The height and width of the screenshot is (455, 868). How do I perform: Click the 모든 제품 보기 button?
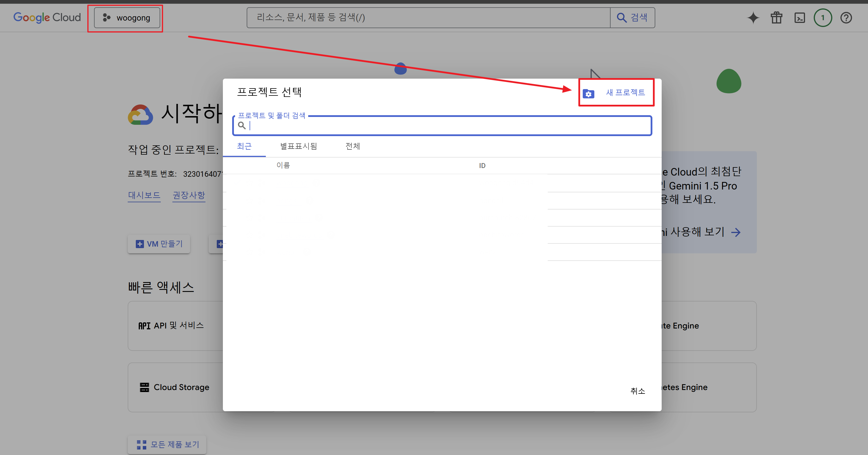coord(167,445)
